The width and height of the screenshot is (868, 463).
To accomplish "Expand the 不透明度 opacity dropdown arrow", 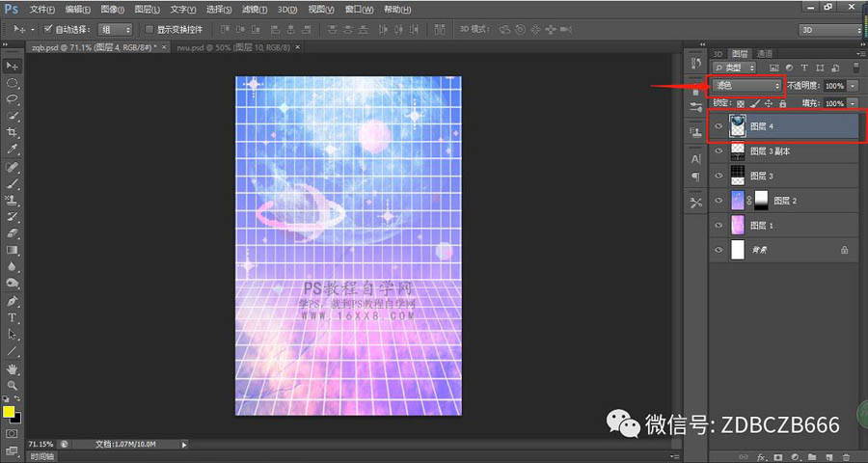I will pyautogui.click(x=853, y=86).
